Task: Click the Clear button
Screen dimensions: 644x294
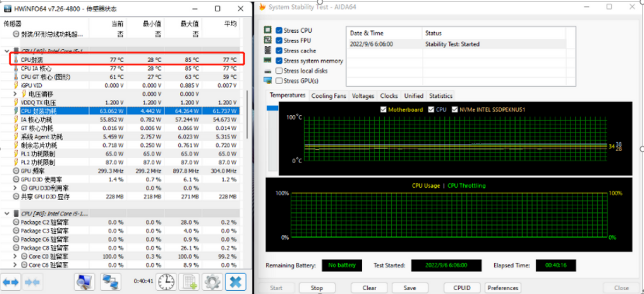Action: click(x=369, y=288)
